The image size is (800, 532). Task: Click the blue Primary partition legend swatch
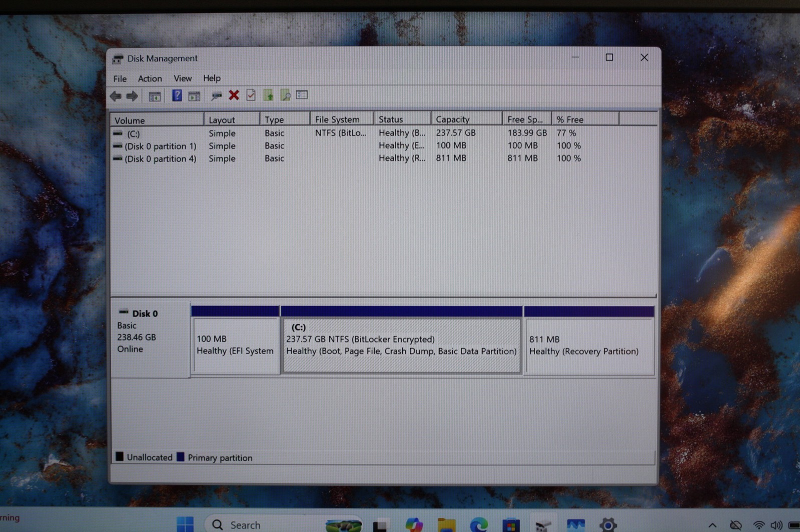181,456
